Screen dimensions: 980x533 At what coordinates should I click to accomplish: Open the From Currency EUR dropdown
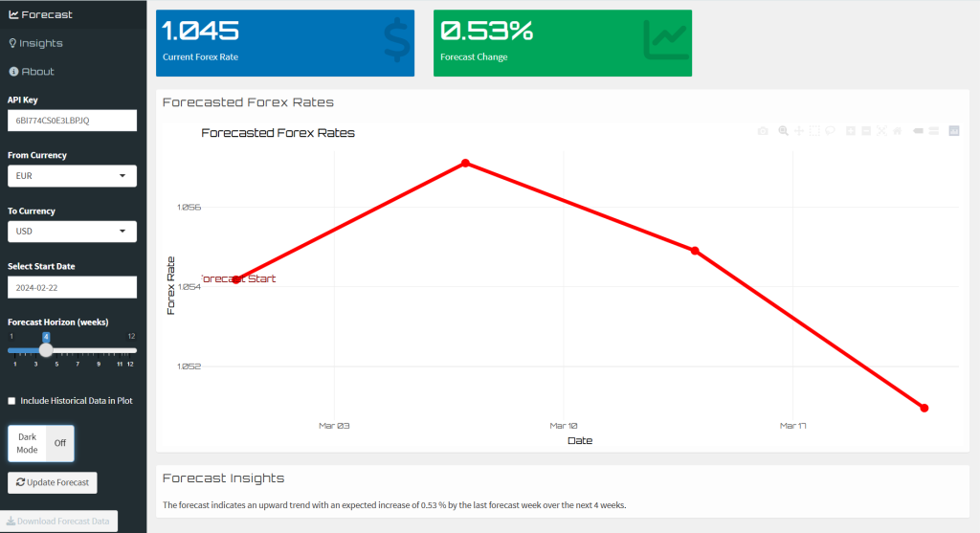[72, 176]
